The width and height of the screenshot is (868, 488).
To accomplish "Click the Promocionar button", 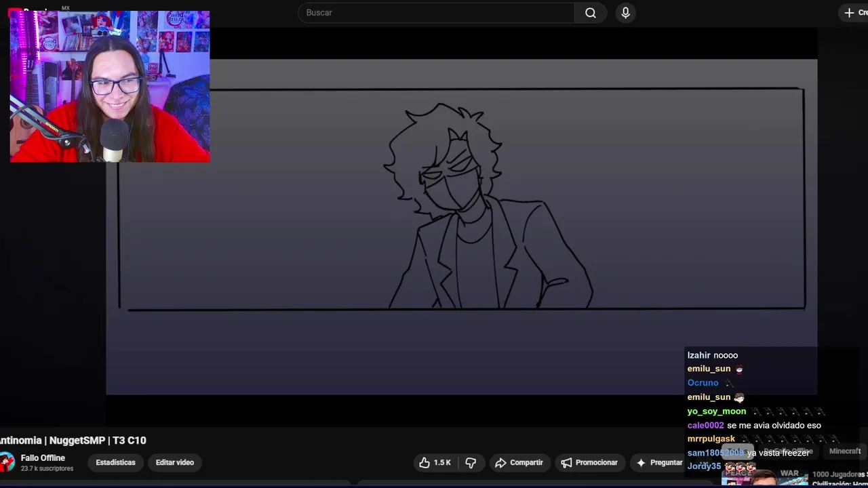I will pyautogui.click(x=589, y=462).
